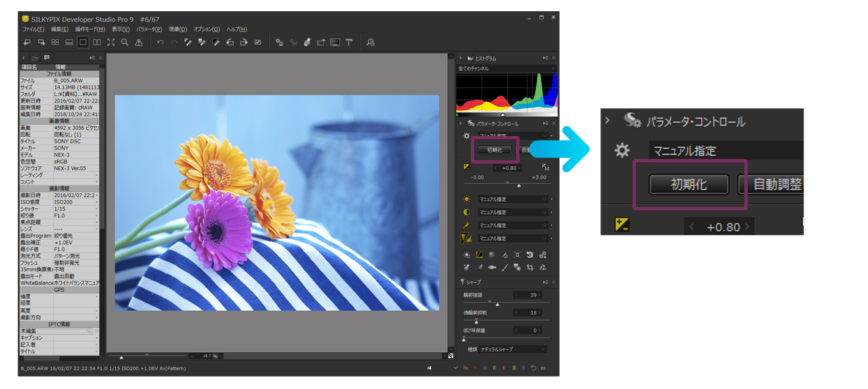Open the color マニュアル指定 dropdown beside pen icon
Image resolution: width=868 pixels, height=389 pixels.
pos(512,225)
